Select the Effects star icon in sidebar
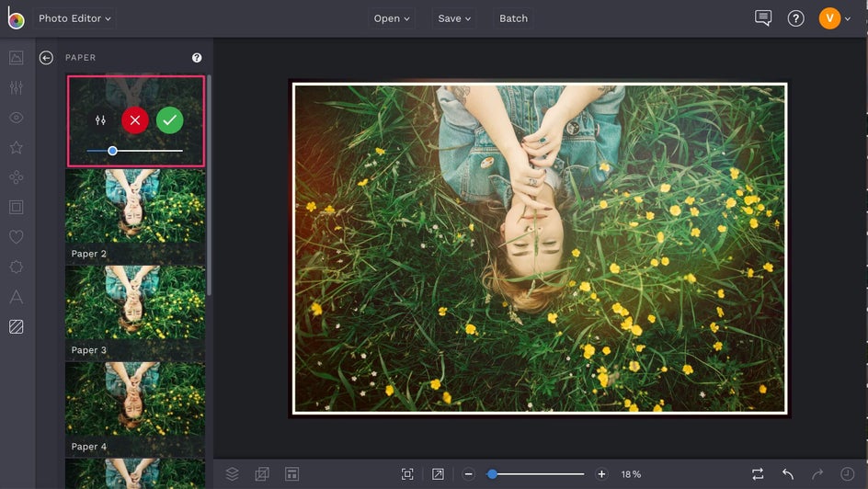Screen dimensions: 868x489 click(x=16, y=148)
